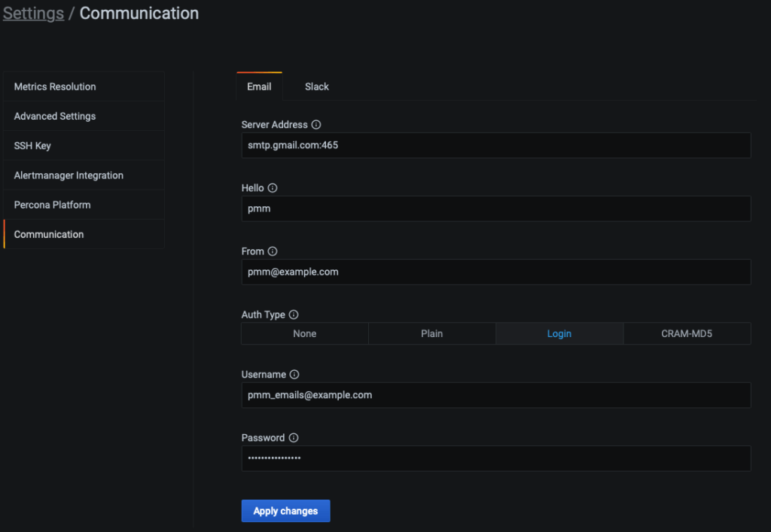Click info icon beside Password label
Viewport: 771px width, 532px height.
pos(293,438)
